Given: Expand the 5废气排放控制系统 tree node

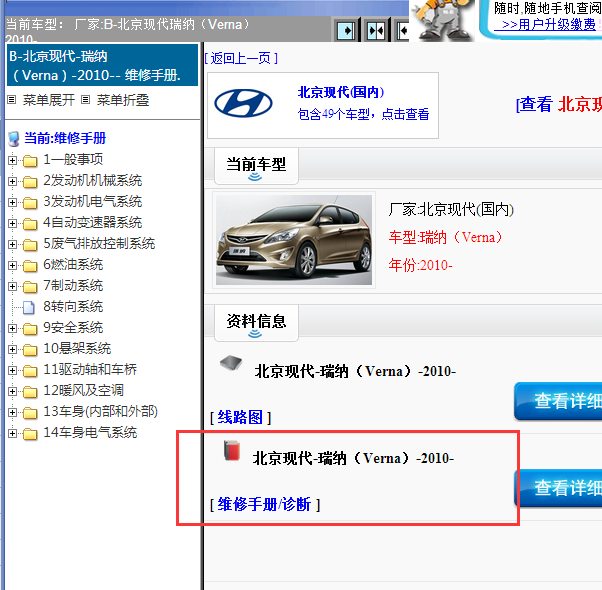Looking at the screenshot, I should tap(12, 244).
